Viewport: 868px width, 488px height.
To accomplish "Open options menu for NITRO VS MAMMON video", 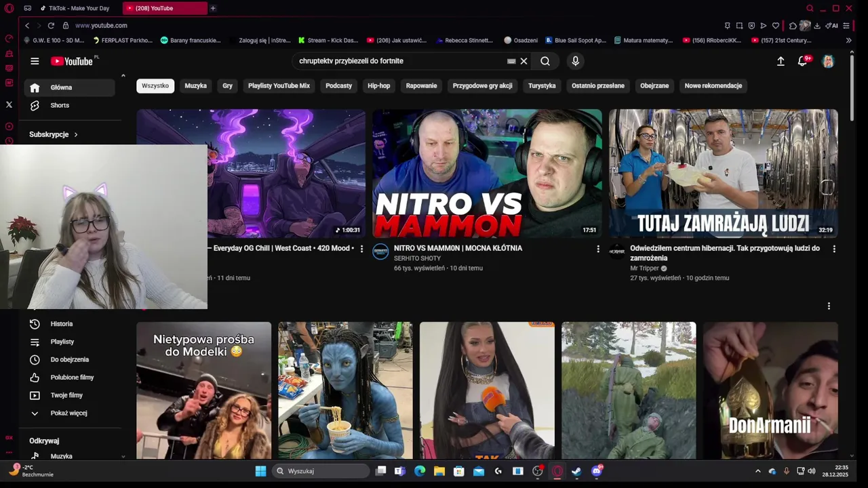I will (597, 249).
